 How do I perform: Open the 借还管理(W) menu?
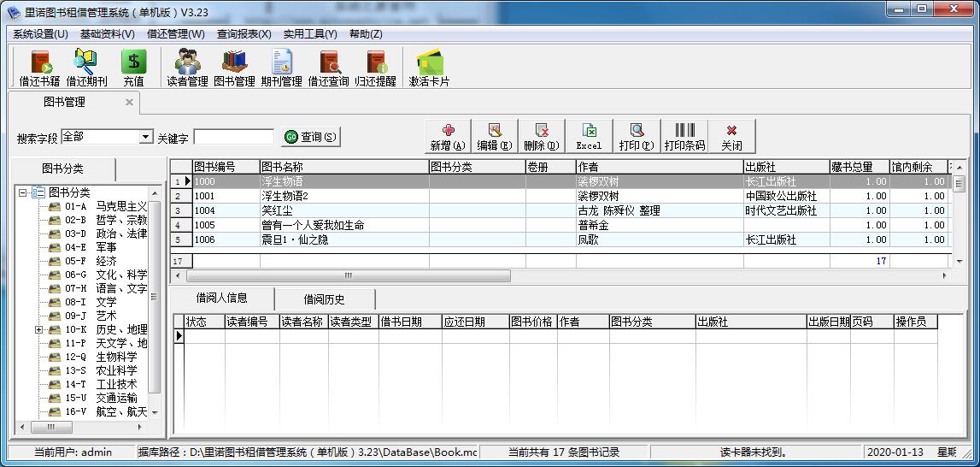[x=176, y=34]
